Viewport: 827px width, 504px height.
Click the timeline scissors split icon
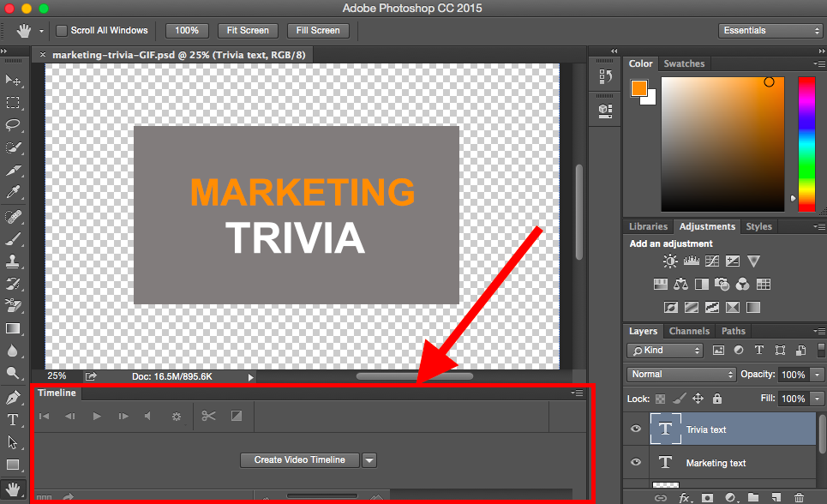tap(208, 417)
